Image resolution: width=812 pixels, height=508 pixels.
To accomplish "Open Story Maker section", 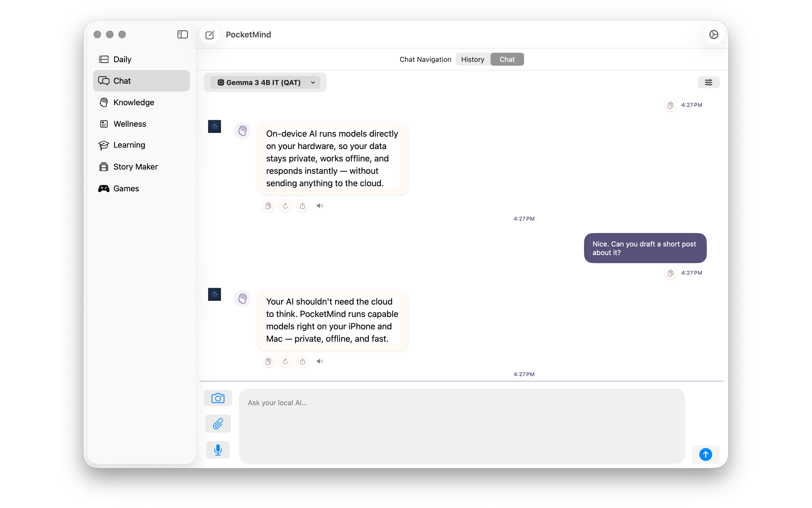I will coord(141,167).
